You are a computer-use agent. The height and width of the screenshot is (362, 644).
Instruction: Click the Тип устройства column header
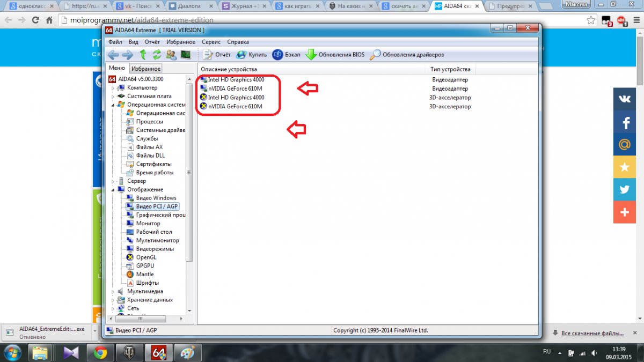[x=450, y=69]
